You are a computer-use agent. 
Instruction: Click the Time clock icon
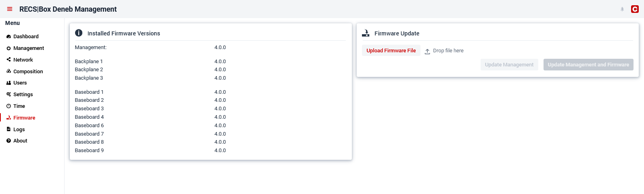[8, 106]
